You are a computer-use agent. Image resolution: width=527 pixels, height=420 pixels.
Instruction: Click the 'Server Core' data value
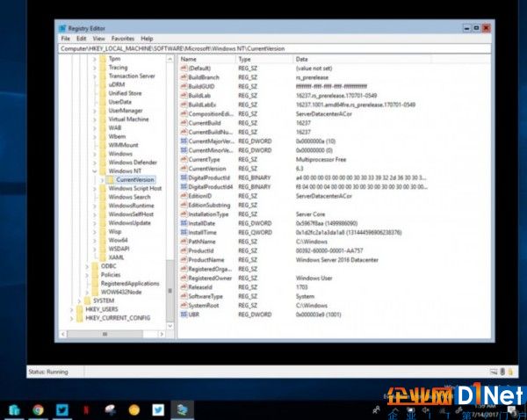(x=310, y=214)
